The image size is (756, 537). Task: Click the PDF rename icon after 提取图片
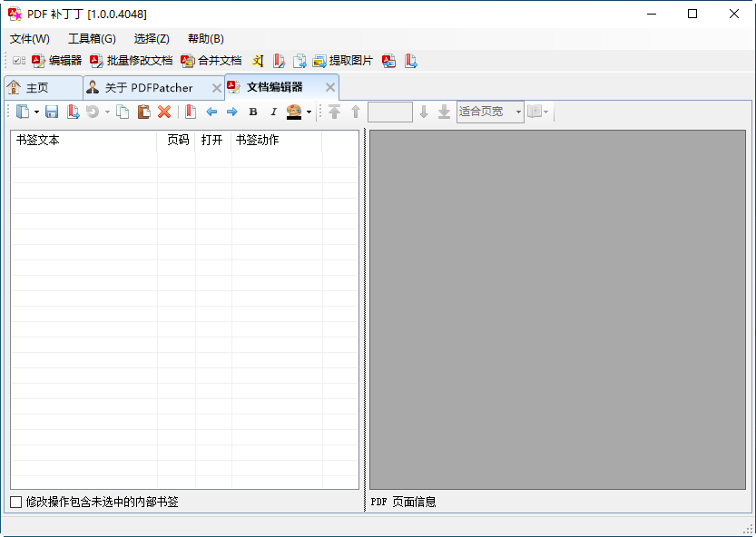tap(389, 61)
